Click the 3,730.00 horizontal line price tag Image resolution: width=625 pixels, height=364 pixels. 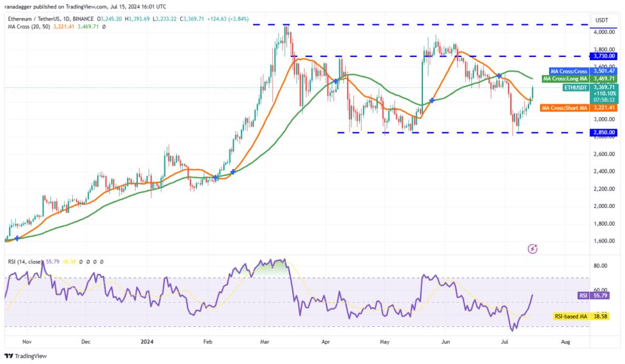[604, 56]
